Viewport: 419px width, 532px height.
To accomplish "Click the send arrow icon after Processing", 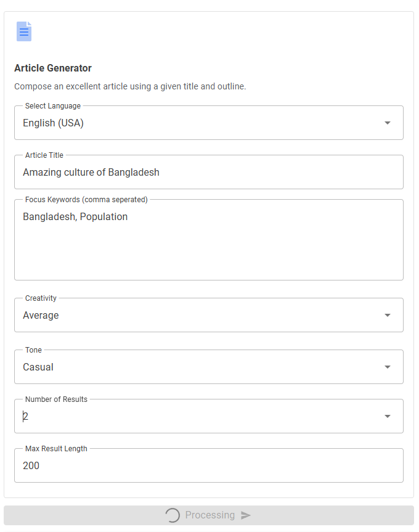I will (x=246, y=515).
